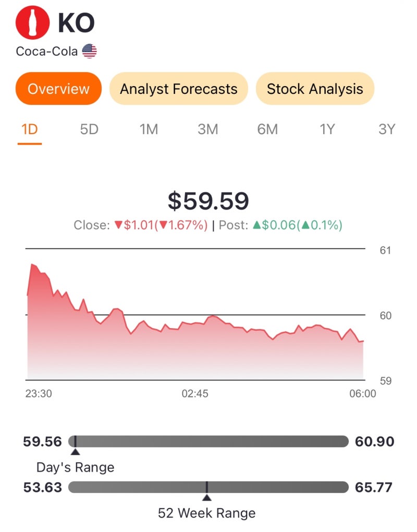Image resolution: width=417 pixels, height=532 pixels.
Task: Select the 1D time range
Action: (x=29, y=129)
